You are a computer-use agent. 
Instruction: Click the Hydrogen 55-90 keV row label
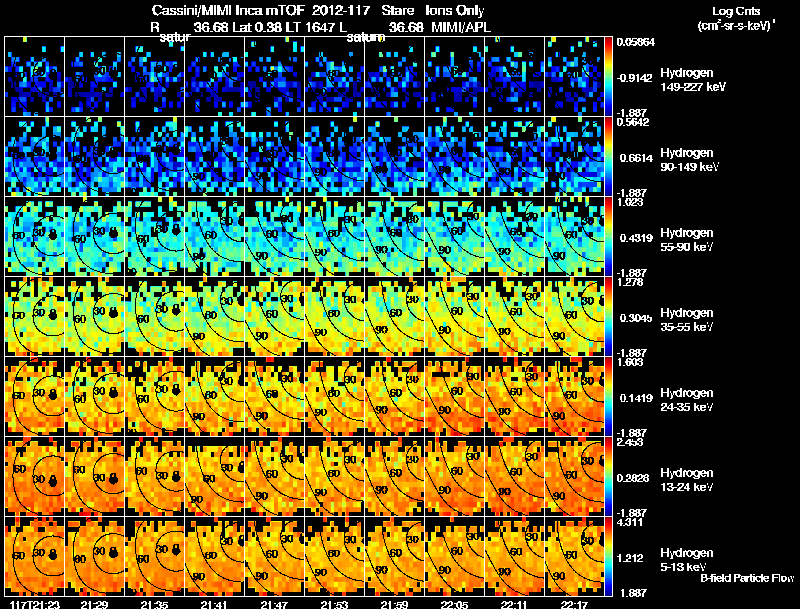[686, 240]
